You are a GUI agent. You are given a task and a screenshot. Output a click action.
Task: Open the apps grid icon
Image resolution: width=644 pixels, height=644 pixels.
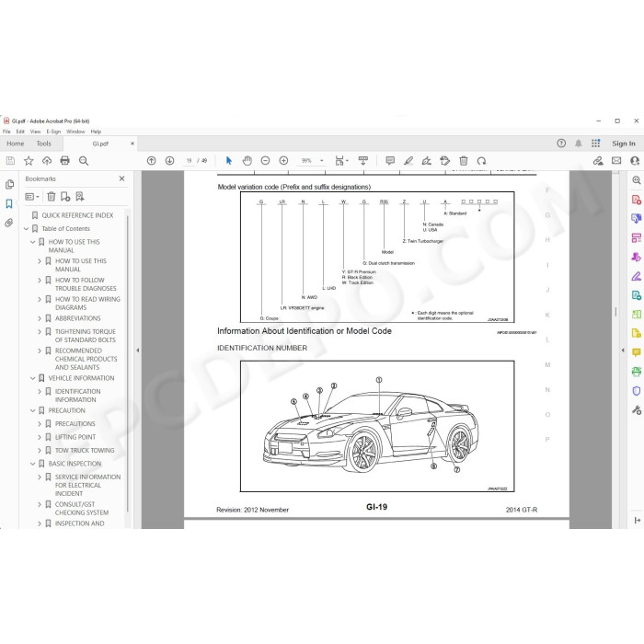(595, 144)
